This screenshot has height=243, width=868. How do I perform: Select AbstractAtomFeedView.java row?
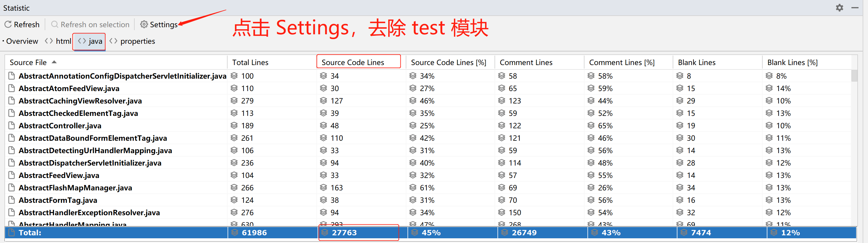coord(428,88)
